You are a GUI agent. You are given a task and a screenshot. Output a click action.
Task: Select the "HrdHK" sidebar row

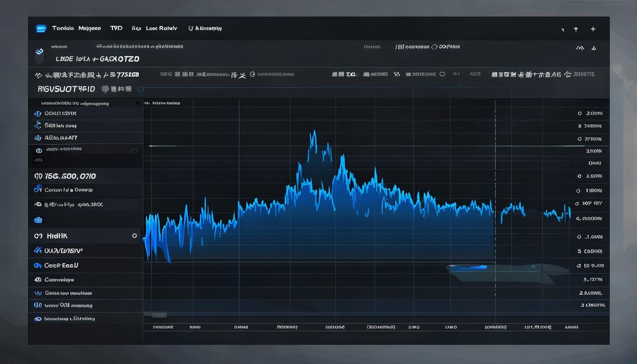tap(85, 236)
